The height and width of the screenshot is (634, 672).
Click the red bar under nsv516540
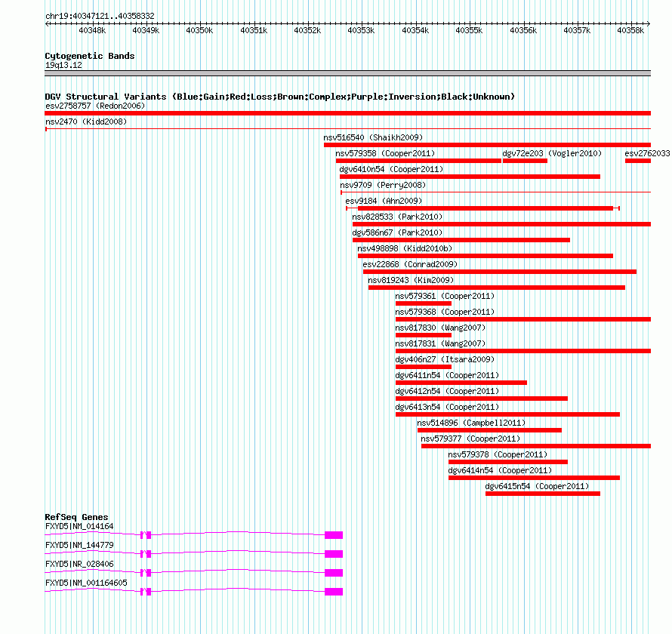487,145
